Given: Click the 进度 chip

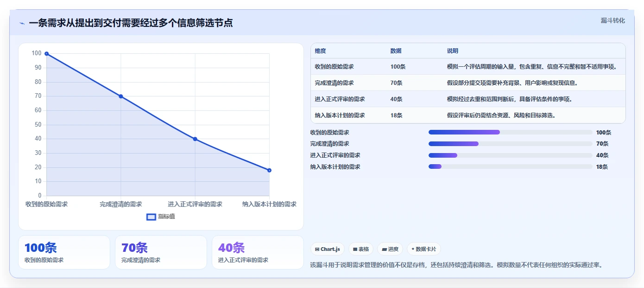Looking at the screenshot, I should [x=390, y=249].
